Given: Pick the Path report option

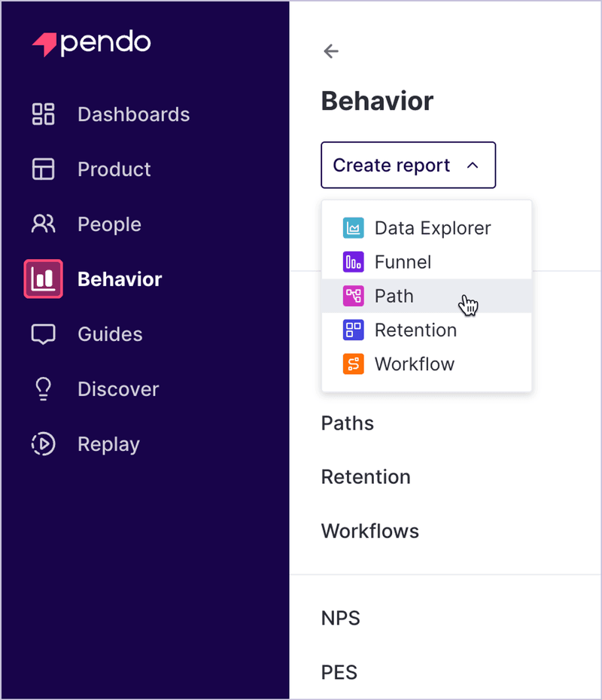Looking at the screenshot, I should 394,296.
